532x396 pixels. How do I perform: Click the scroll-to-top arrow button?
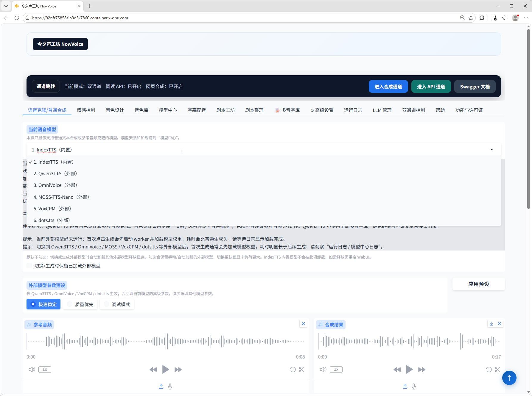pyautogui.click(x=509, y=378)
